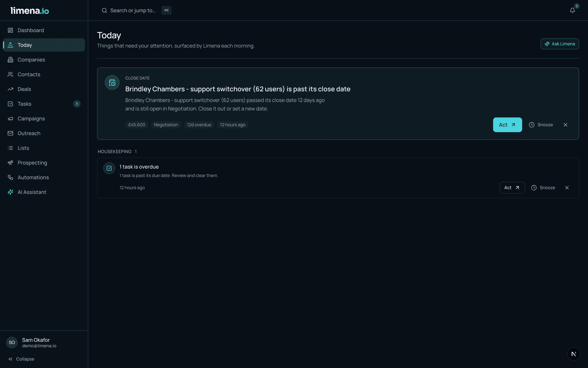Click the round N button at bottom right
Image resolution: width=588 pixels, height=368 pixels.
pyautogui.click(x=574, y=354)
